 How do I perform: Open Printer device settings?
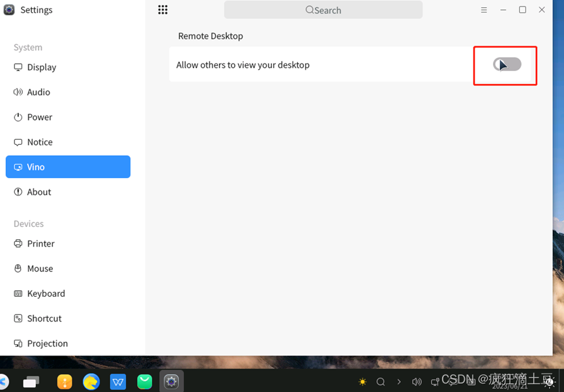click(68, 244)
